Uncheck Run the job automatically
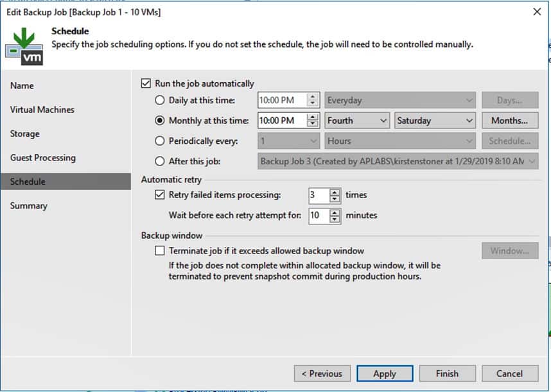Screen dimensions: 551x392 click(x=146, y=83)
